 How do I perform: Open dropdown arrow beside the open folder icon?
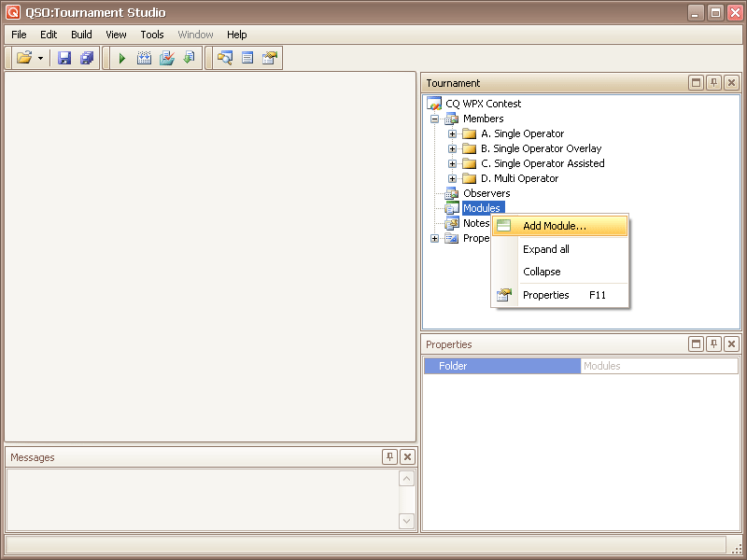[x=41, y=58]
